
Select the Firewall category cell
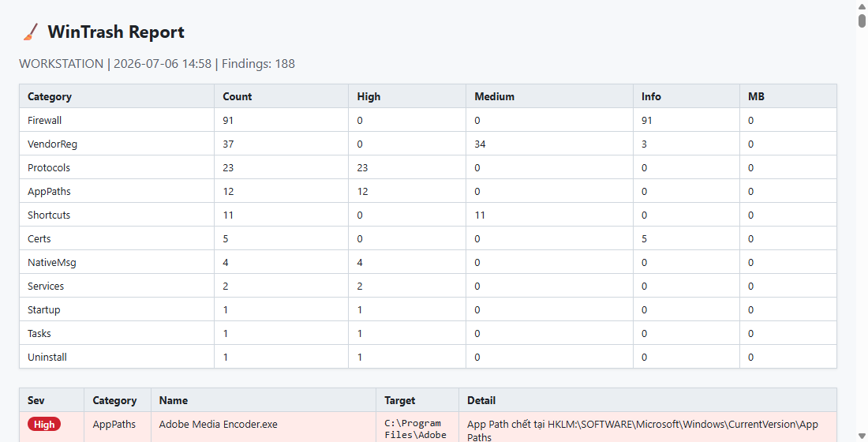tap(117, 120)
